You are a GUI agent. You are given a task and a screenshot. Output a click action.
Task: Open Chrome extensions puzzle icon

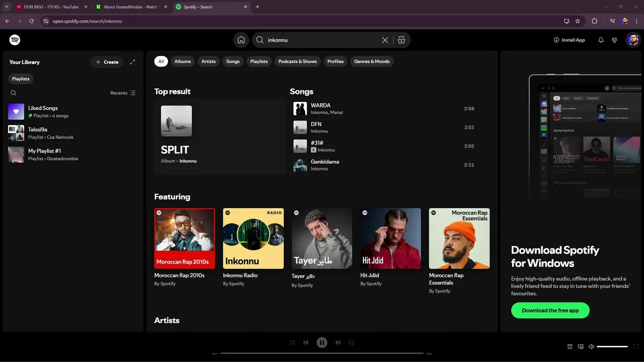click(x=595, y=21)
